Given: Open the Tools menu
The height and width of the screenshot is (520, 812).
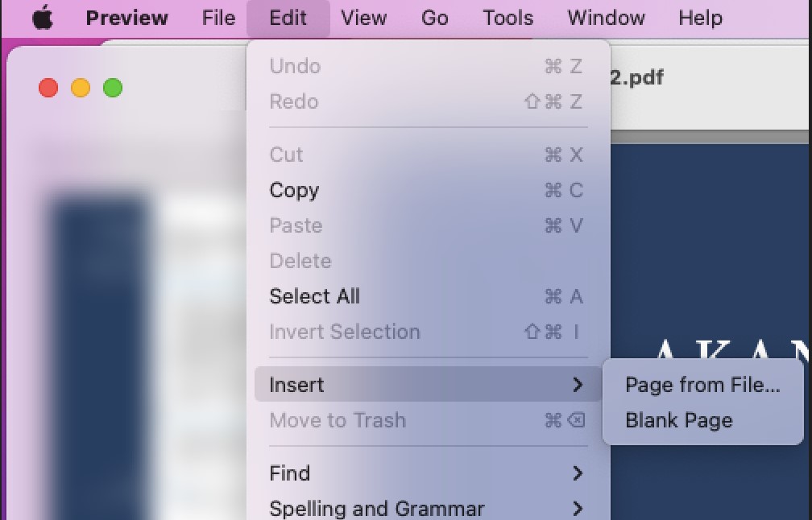Looking at the screenshot, I should coord(508,18).
